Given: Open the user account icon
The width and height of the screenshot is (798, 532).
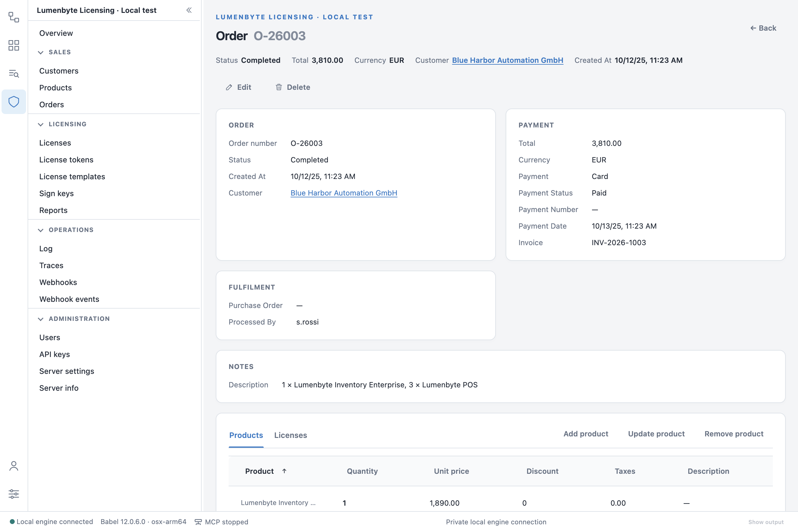Looking at the screenshot, I should [x=13, y=466].
